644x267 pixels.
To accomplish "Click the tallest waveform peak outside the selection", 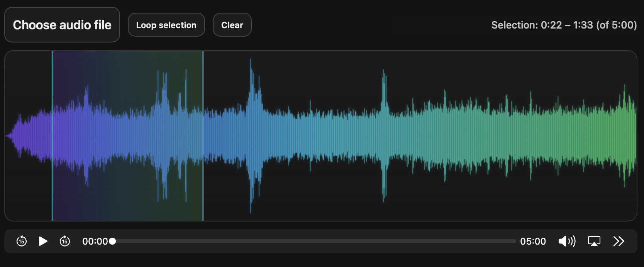I will click(251, 135).
